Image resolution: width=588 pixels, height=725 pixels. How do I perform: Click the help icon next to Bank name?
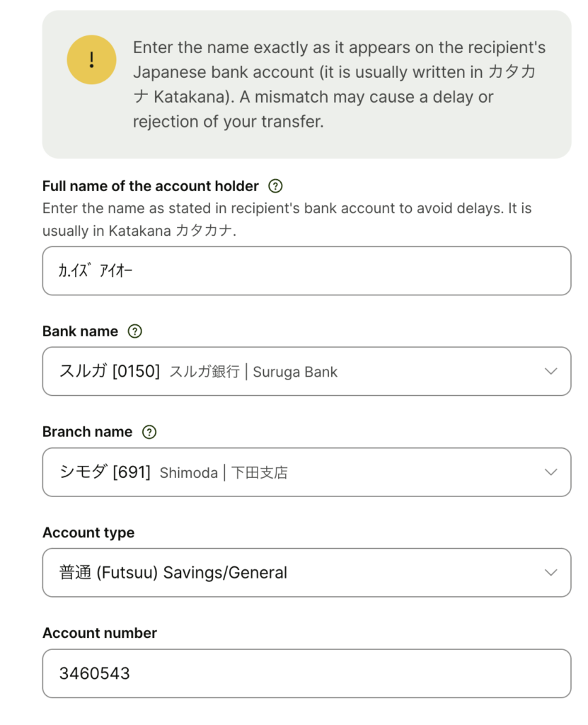coord(134,331)
